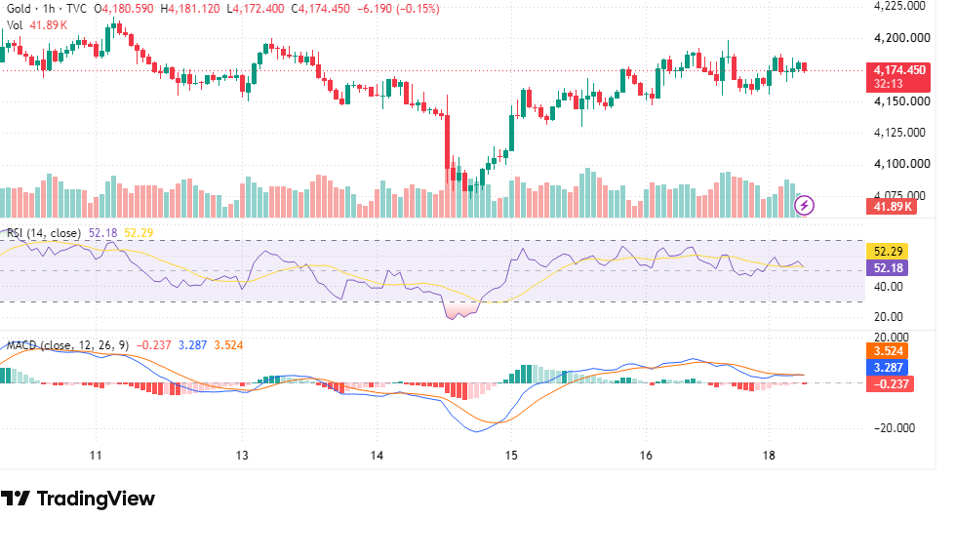The height and width of the screenshot is (560, 956).
Task: Click the 20.00 RSI axis label
Action: click(889, 317)
